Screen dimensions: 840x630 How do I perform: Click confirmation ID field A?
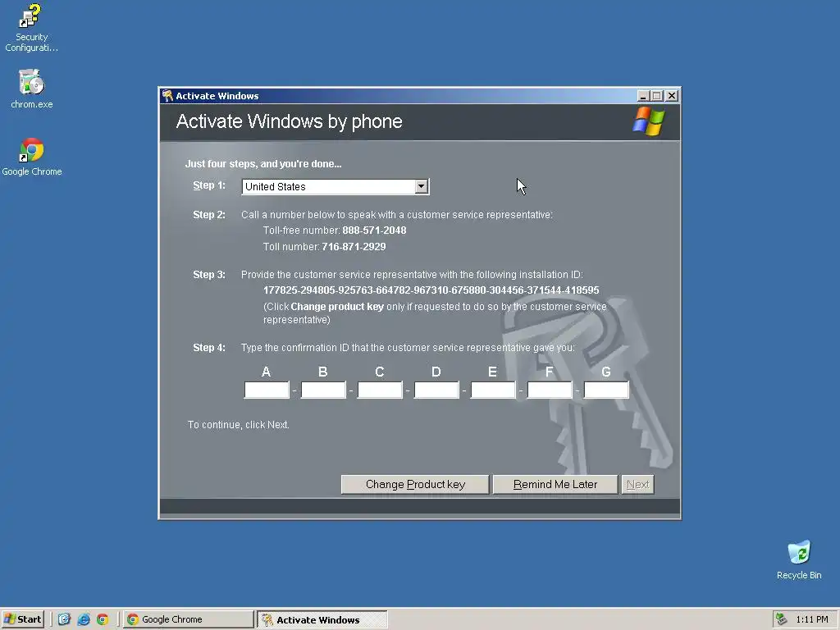point(267,390)
